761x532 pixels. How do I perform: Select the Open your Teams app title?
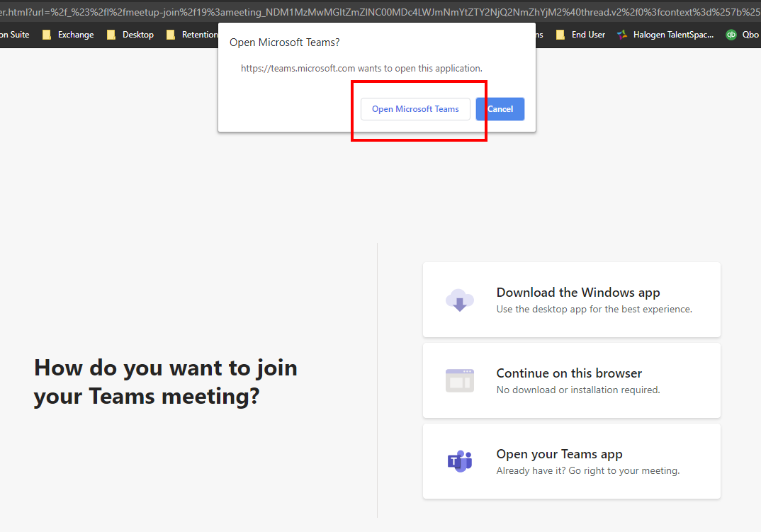(559, 454)
